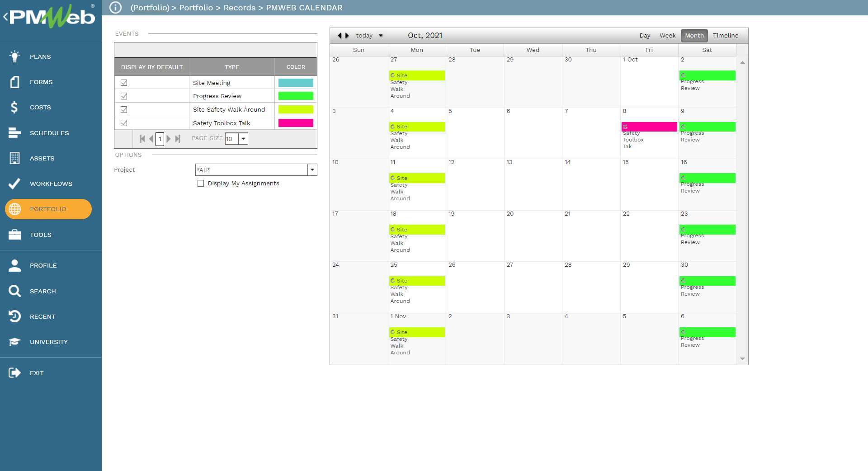Expand the Page Size dropdown

[x=243, y=139]
